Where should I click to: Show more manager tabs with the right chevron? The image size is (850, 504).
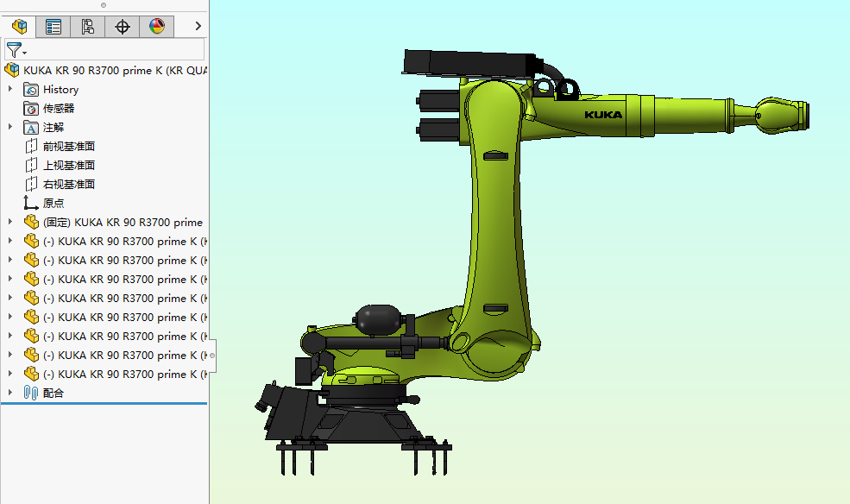(x=198, y=26)
